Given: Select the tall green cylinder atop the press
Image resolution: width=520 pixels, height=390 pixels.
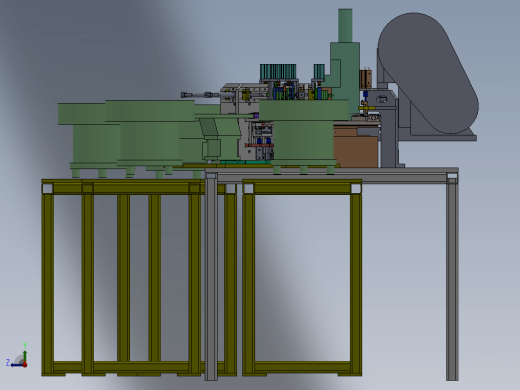Looking at the screenshot, I should point(345,26).
